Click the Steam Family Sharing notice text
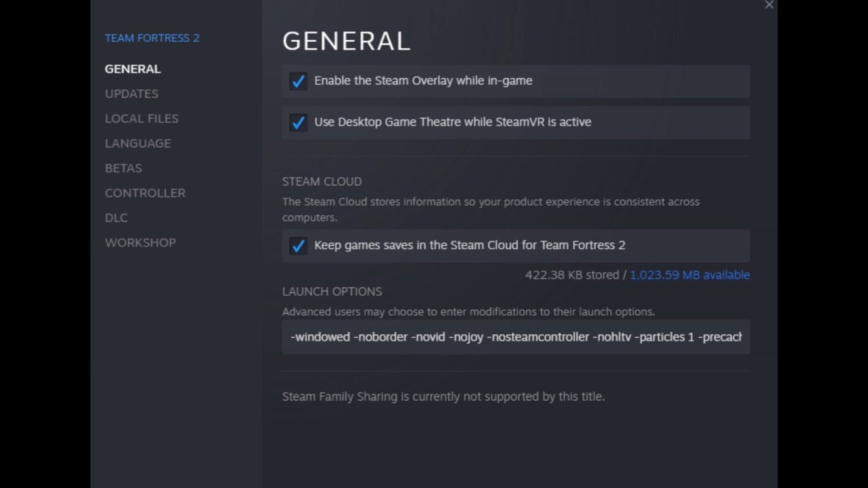Viewport: 868px width, 488px height. click(443, 396)
